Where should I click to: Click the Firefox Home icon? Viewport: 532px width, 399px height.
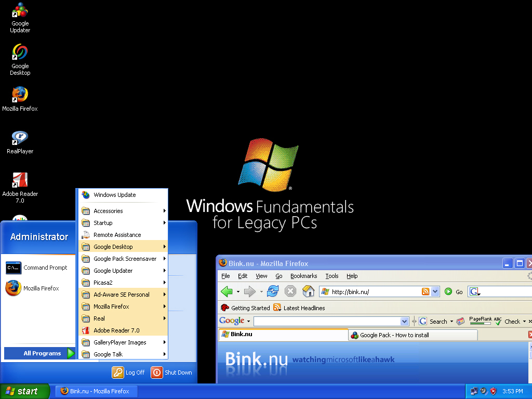308,291
